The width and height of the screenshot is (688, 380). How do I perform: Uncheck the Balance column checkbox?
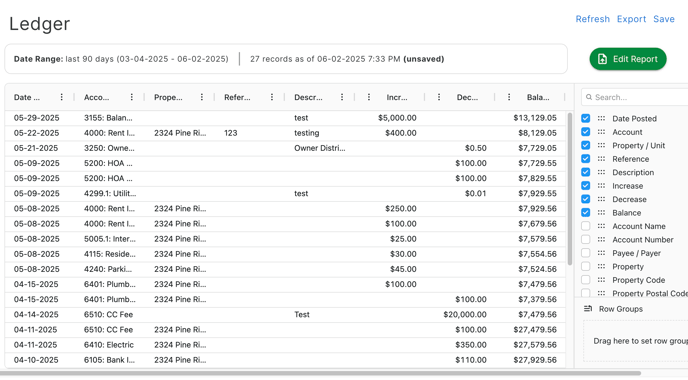point(585,213)
